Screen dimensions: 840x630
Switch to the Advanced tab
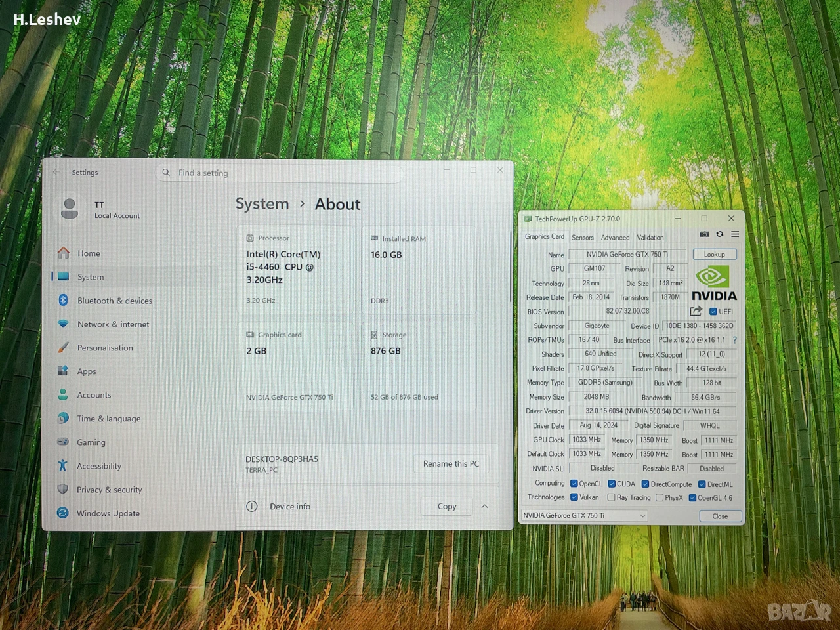coord(615,238)
